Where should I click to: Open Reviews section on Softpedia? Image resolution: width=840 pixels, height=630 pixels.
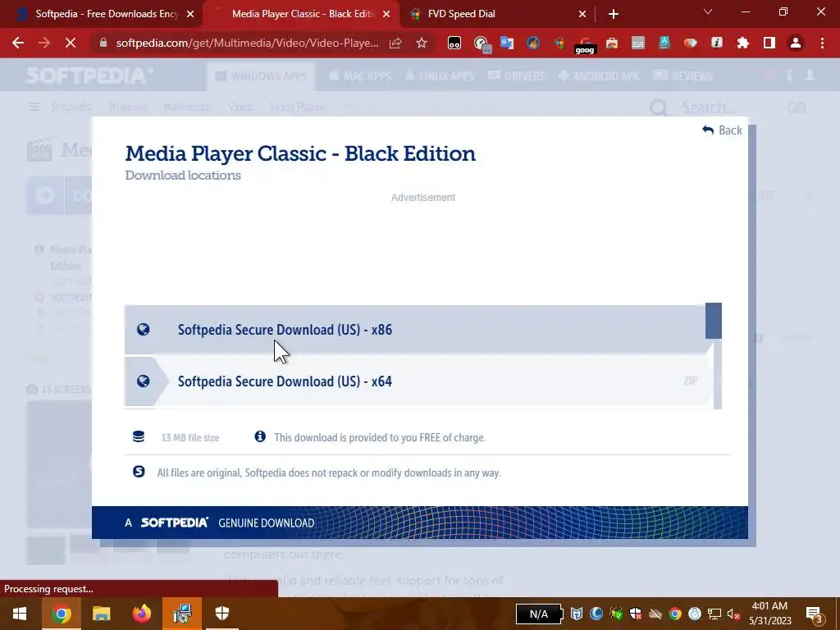tap(683, 76)
